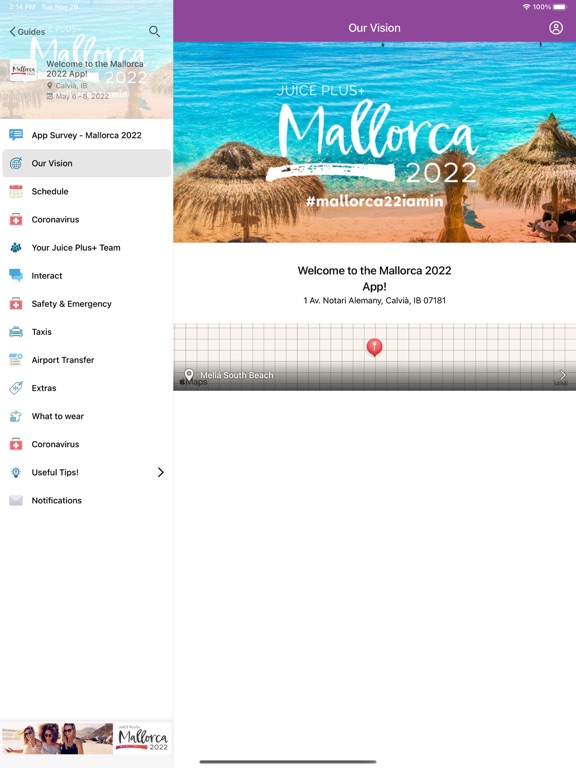Click the Calvià, IB location text in header

pos(72,85)
